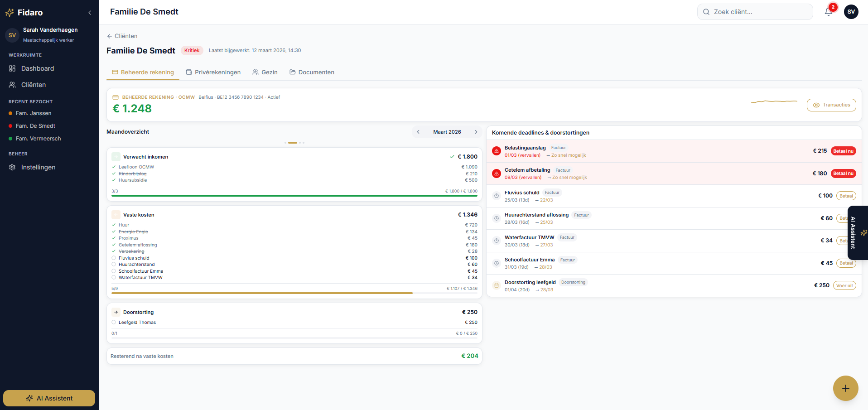Click the Fidaro logo icon
This screenshot has height=410, width=868.
(x=10, y=13)
